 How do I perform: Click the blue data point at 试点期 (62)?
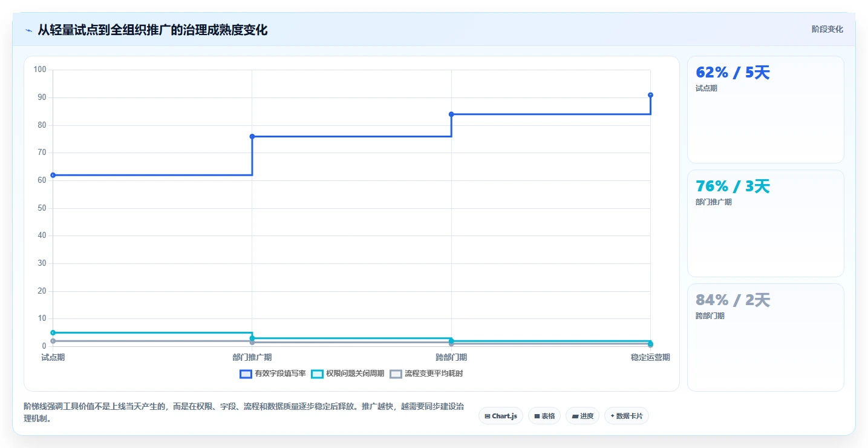tap(53, 175)
